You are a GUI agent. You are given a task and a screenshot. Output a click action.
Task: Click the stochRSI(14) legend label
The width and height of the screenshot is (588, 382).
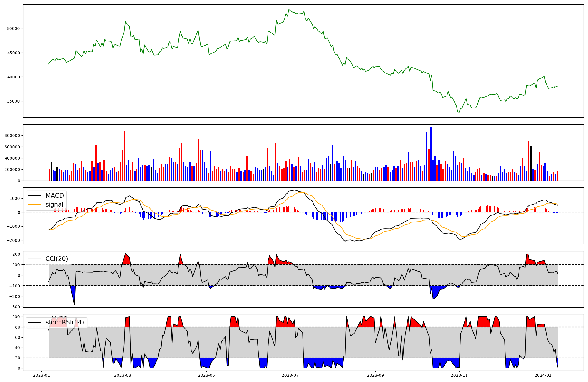tap(65, 322)
